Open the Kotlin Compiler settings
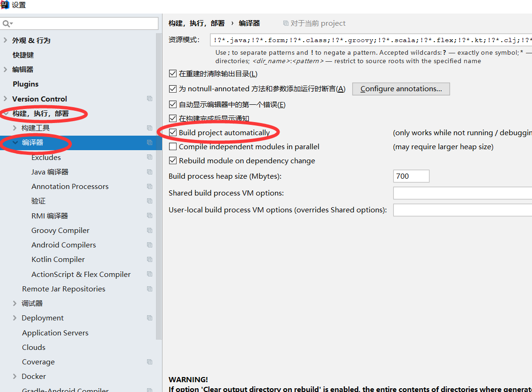The height and width of the screenshot is (392, 532). tap(58, 260)
